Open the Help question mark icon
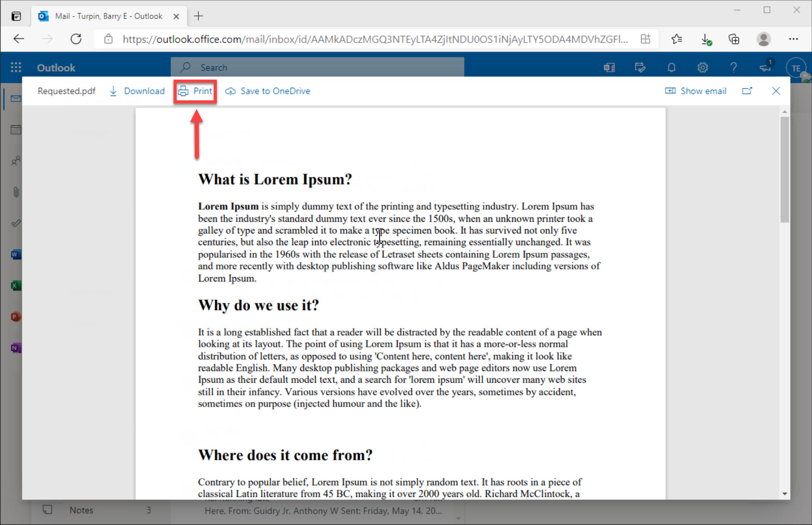This screenshot has width=812, height=525. 733,68
